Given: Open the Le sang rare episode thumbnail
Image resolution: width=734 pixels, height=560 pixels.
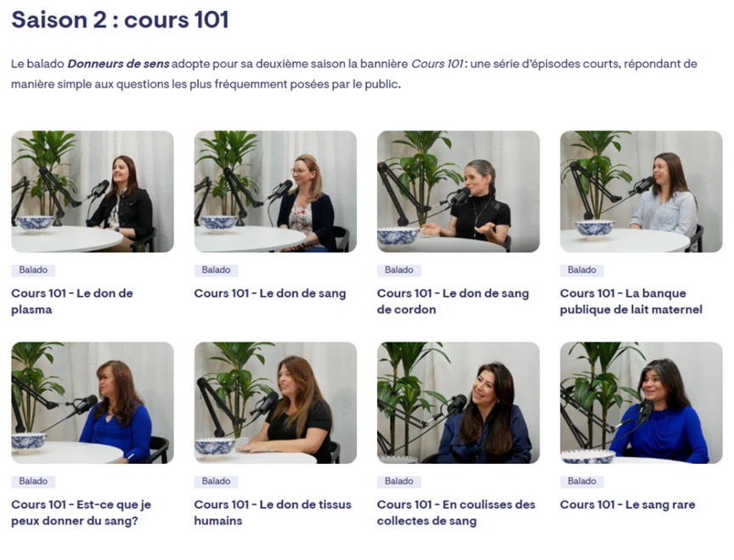Looking at the screenshot, I should (x=641, y=403).
